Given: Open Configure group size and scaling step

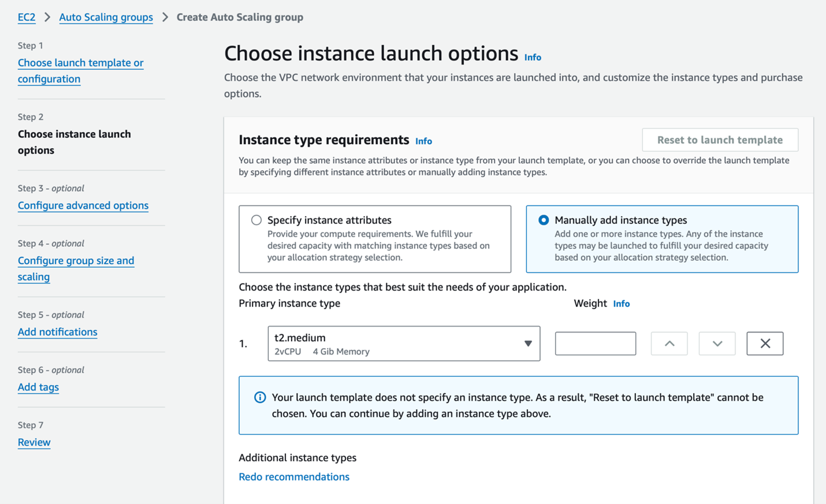Looking at the screenshot, I should pos(76,268).
